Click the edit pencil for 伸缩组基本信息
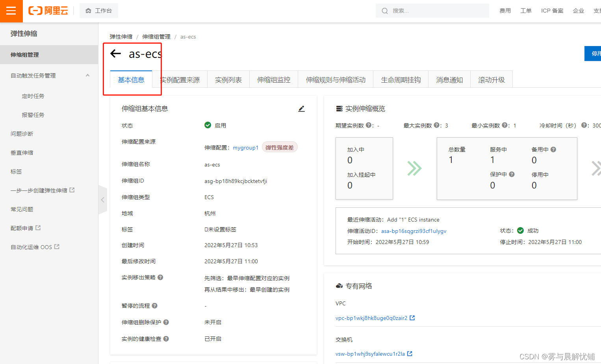The width and height of the screenshot is (601, 364). [x=301, y=109]
